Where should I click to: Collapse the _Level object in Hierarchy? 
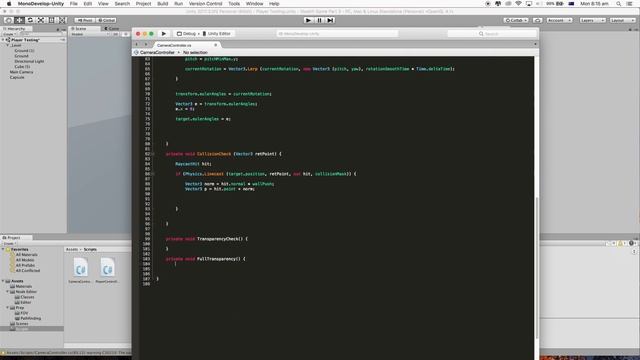coord(8,45)
